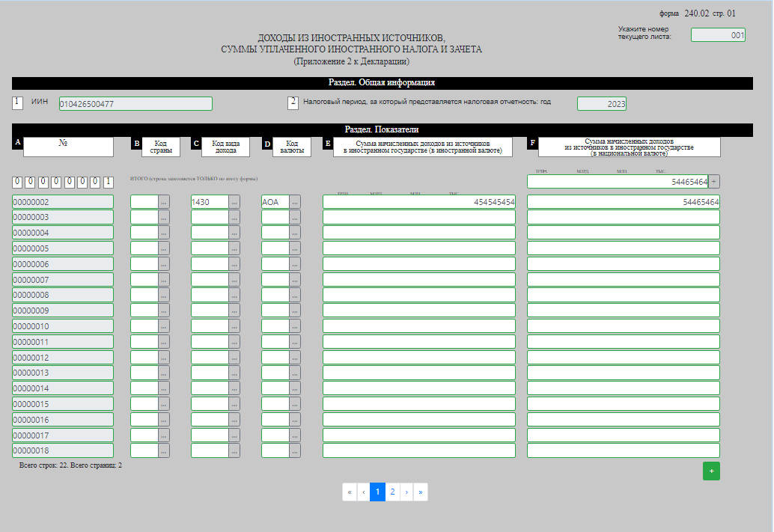Click the 'Код вида дохода' column header

(225, 147)
